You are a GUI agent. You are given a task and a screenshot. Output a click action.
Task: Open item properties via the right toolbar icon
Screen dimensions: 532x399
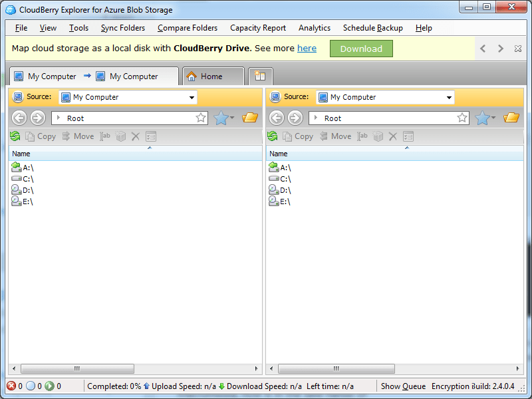[409, 136]
